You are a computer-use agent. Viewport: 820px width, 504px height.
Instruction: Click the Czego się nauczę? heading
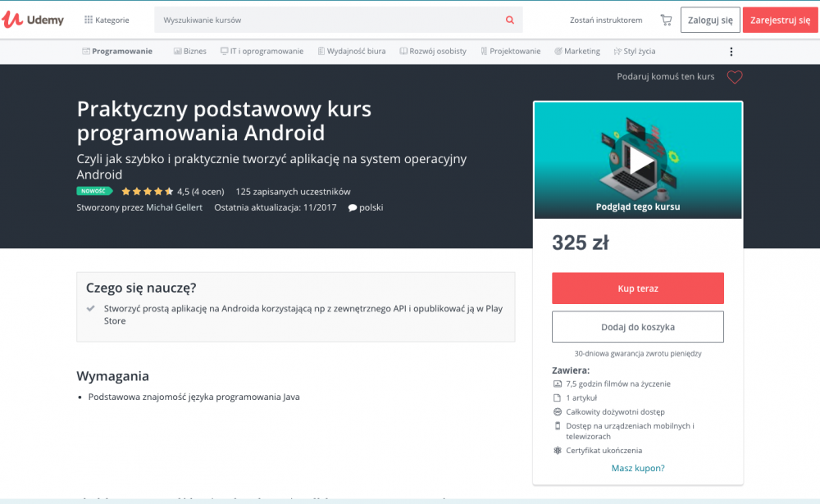point(141,288)
